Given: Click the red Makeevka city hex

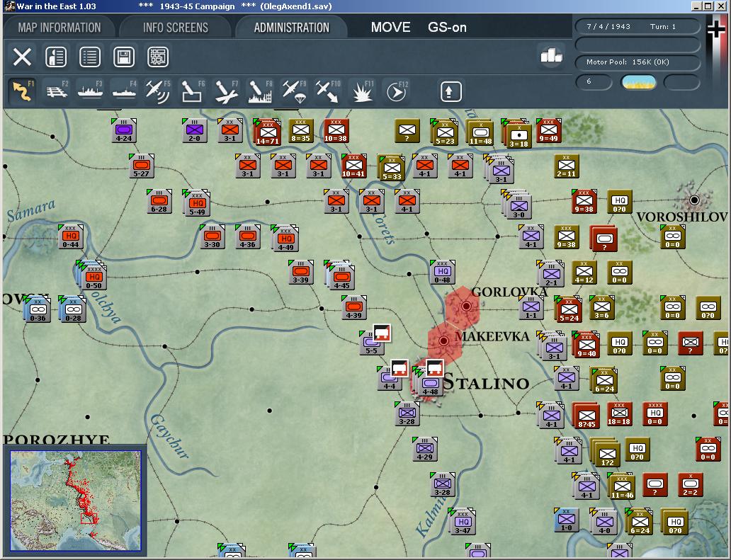Looking at the screenshot, I should click(x=444, y=341).
